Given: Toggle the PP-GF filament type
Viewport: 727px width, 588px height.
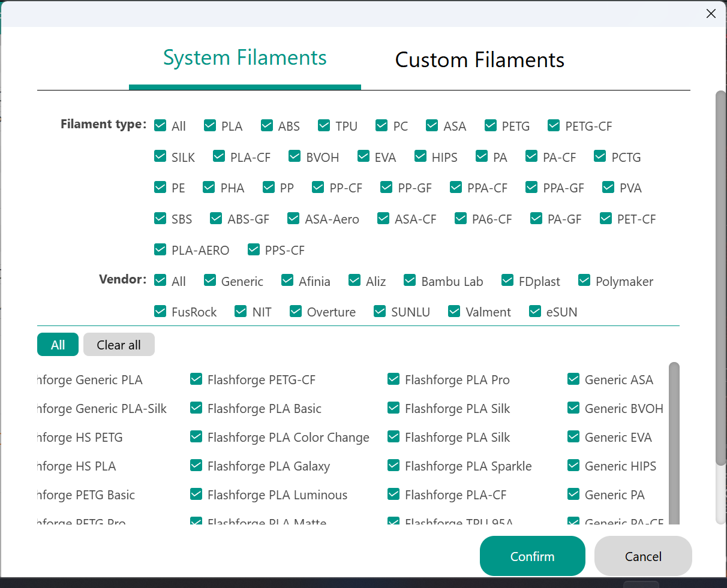Looking at the screenshot, I should (x=386, y=187).
